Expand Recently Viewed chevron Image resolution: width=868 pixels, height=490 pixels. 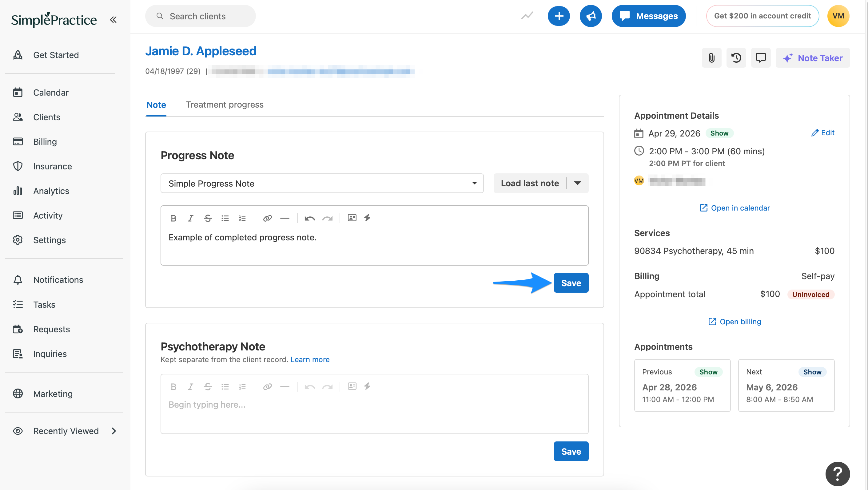pos(113,431)
